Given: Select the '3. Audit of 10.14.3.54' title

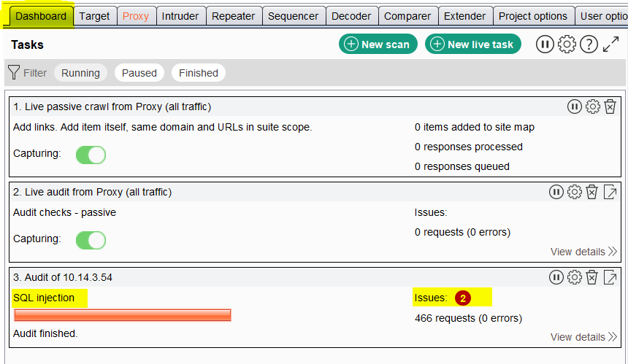Looking at the screenshot, I should (63, 277).
